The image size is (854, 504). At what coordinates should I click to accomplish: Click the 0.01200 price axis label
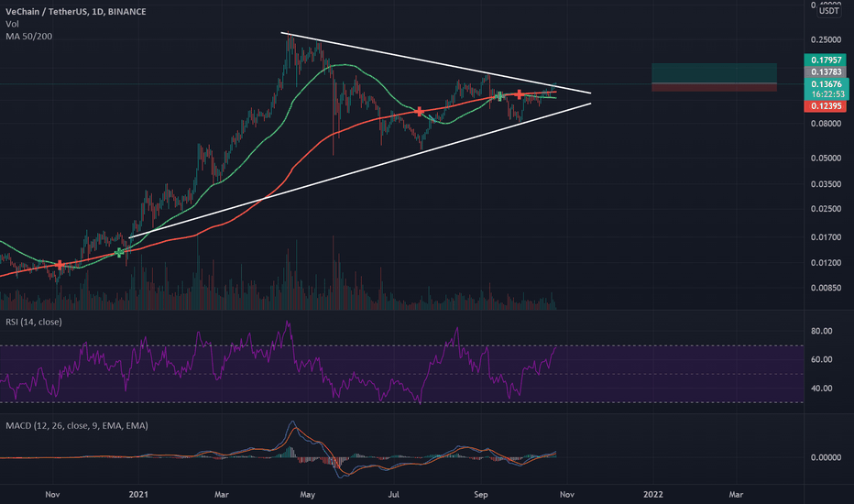pyautogui.click(x=826, y=263)
